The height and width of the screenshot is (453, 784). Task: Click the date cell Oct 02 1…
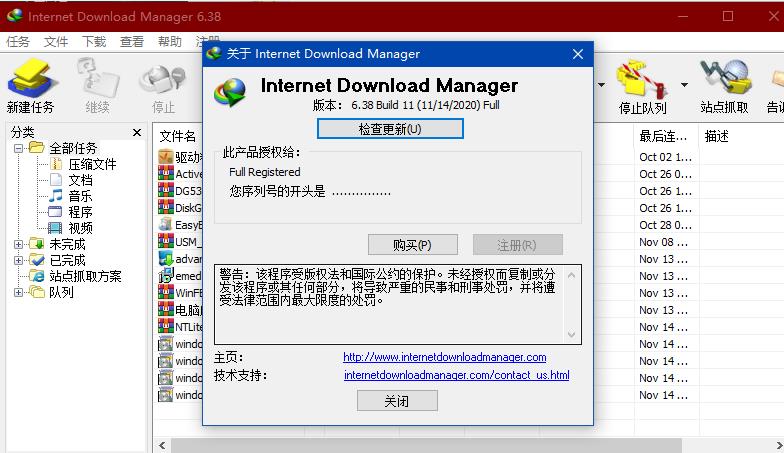pos(666,157)
